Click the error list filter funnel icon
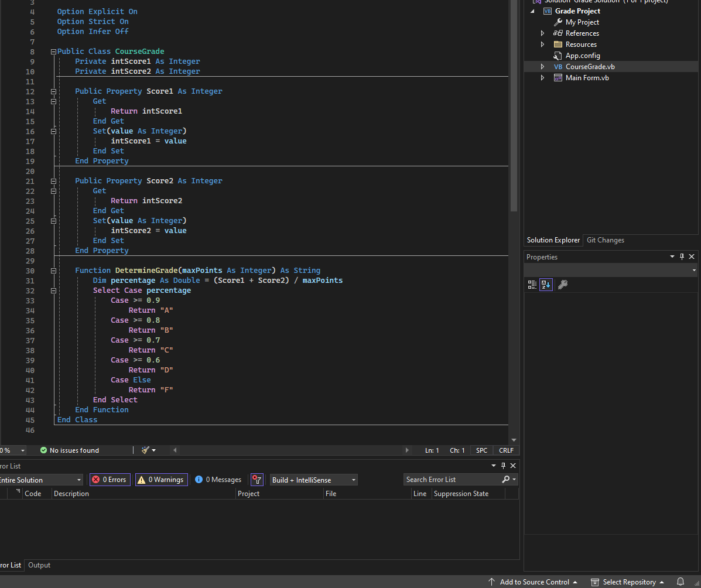 tap(257, 480)
